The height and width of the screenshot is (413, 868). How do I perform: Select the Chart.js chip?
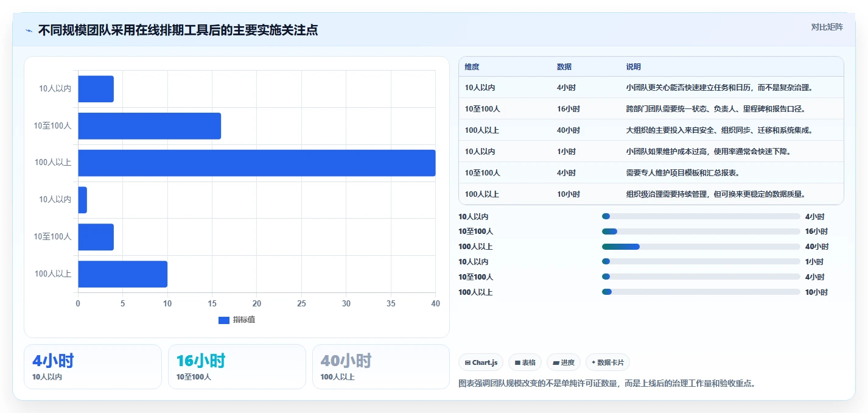(x=481, y=362)
